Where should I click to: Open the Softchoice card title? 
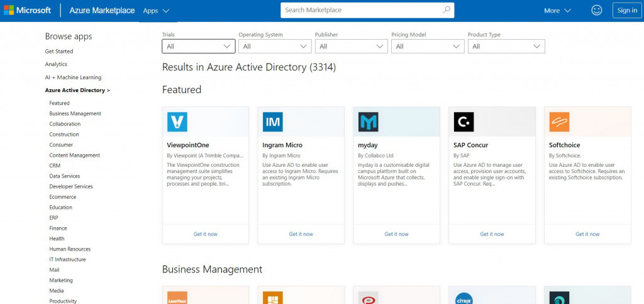[564, 145]
